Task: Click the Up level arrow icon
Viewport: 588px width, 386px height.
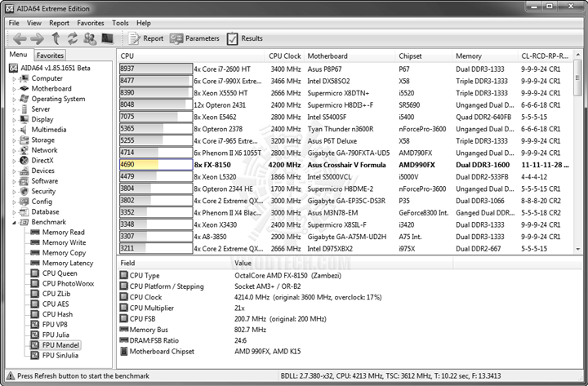Action: [x=56, y=38]
